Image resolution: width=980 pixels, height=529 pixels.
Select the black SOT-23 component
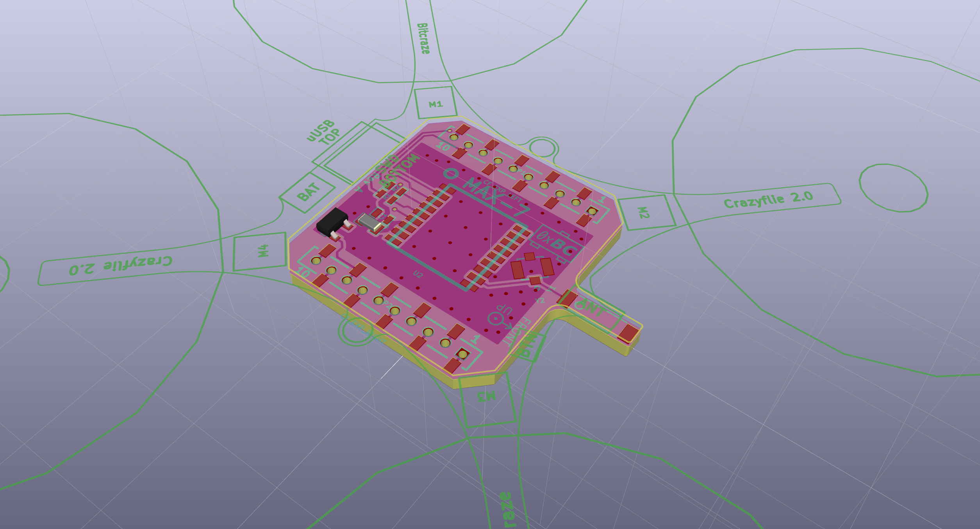333,223
